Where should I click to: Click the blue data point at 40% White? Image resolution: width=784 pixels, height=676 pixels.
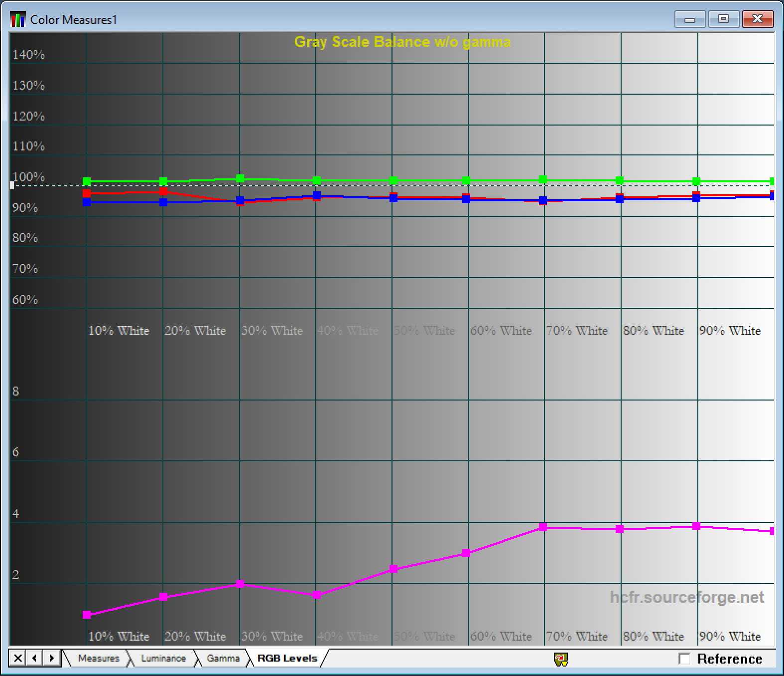tap(317, 195)
